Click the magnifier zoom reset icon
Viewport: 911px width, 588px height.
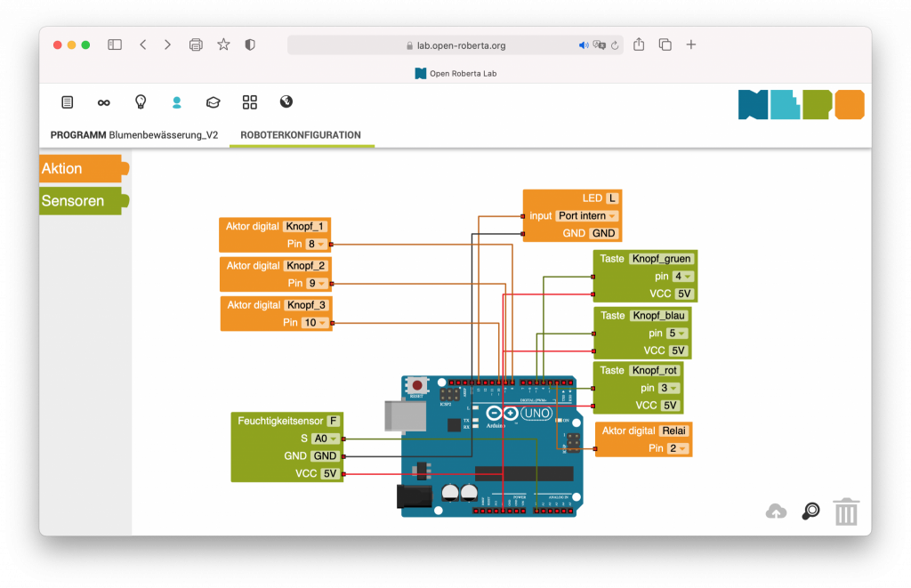coord(810,511)
